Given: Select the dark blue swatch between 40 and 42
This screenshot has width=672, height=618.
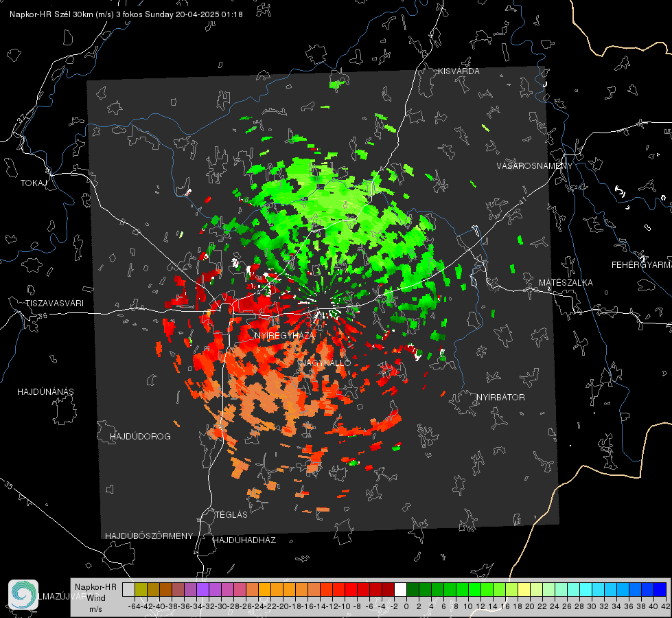Looking at the screenshot, I should click(x=660, y=589).
